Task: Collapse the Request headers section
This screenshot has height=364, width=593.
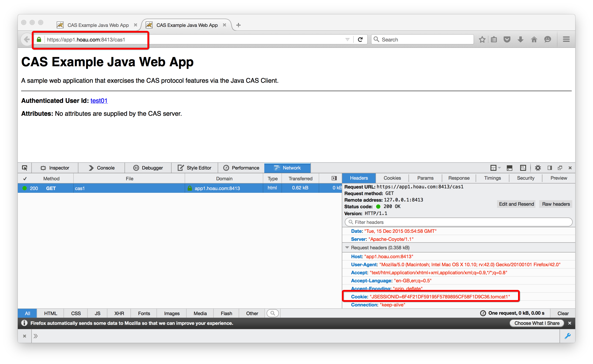Action: (347, 247)
